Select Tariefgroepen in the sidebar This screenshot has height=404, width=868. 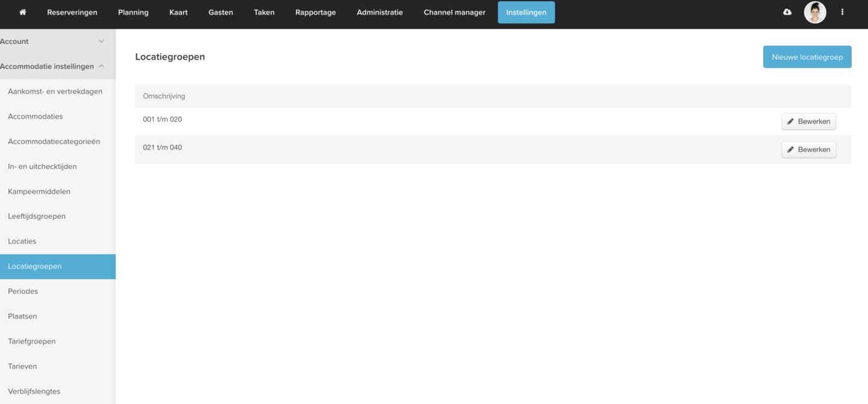click(x=31, y=341)
